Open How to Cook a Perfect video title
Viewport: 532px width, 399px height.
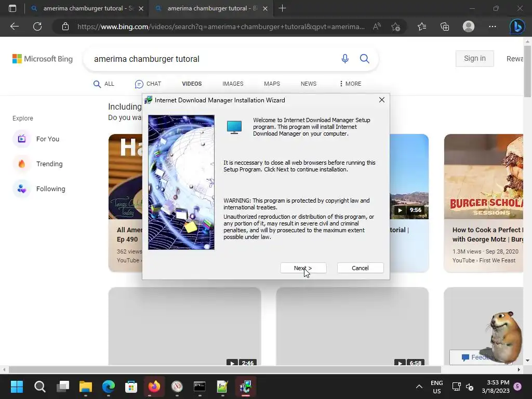487,234
